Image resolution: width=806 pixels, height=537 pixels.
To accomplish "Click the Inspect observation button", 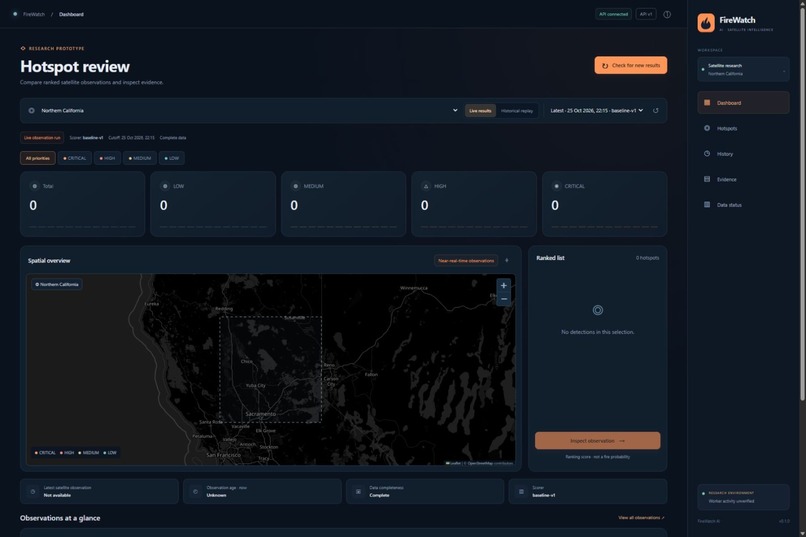I will 597,440.
